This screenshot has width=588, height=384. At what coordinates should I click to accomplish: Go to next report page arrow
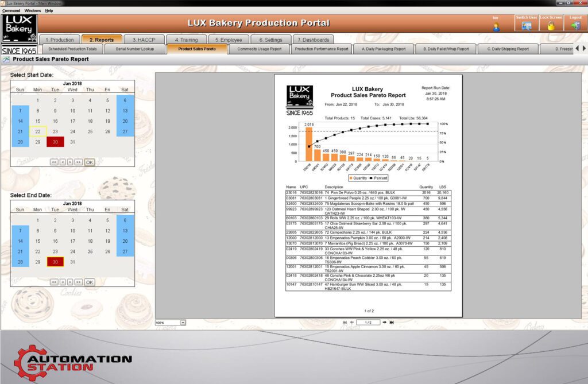pos(384,323)
